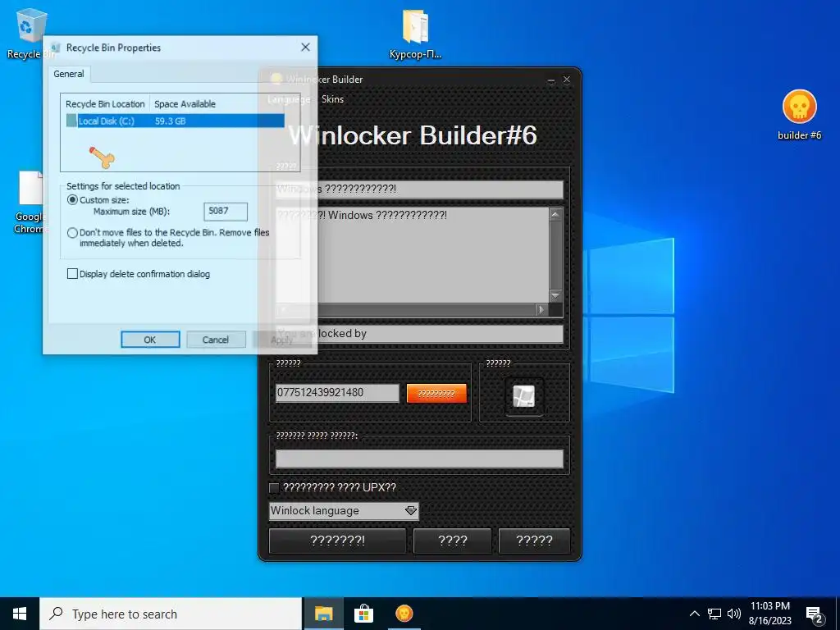Click scroll down arrow in message area
840x630 pixels.
click(x=555, y=296)
